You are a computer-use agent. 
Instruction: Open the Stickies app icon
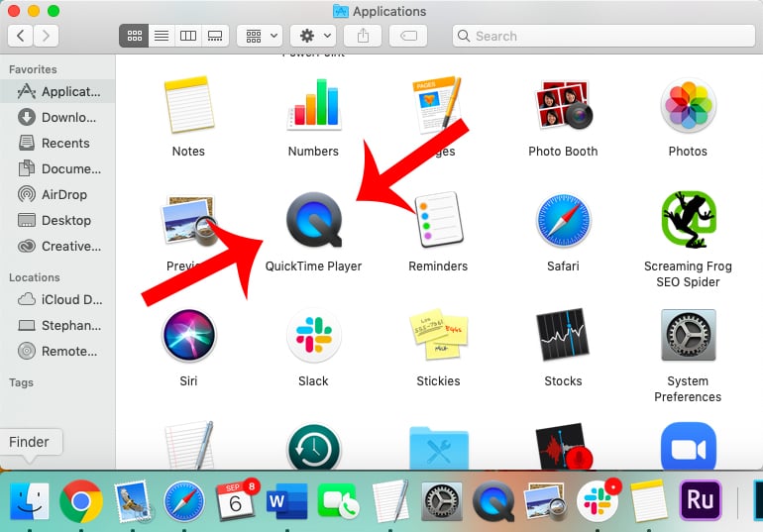click(438, 335)
